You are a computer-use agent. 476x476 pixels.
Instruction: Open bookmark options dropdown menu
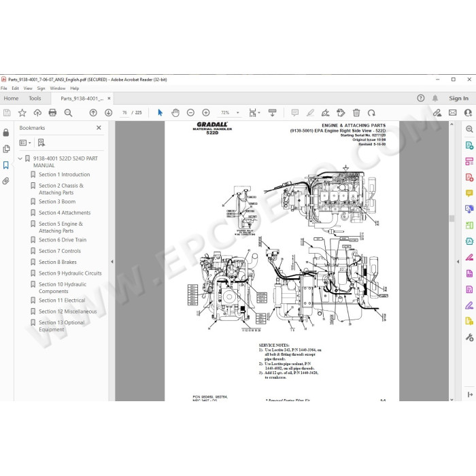(x=25, y=143)
